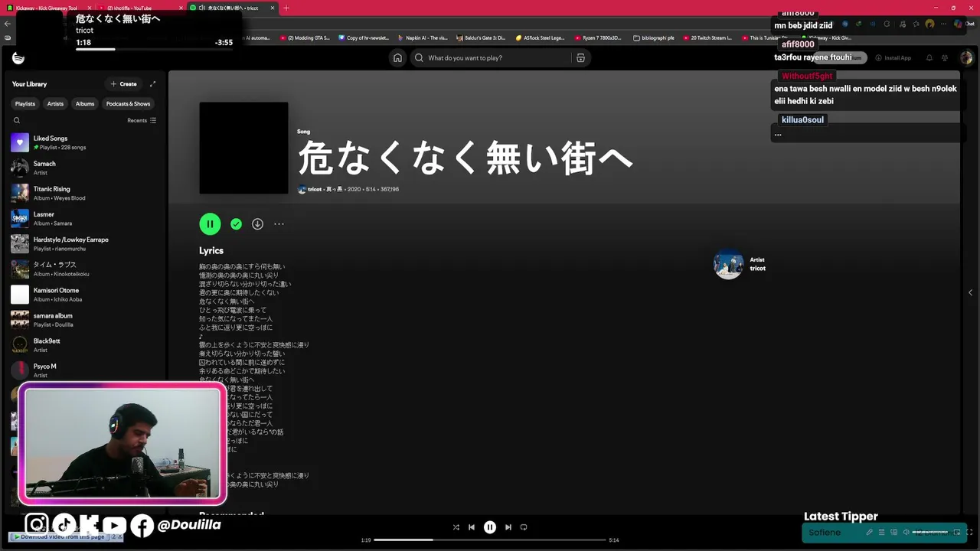Pause playback from the bottom player bar

pyautogui.click(x=490, y=527)
